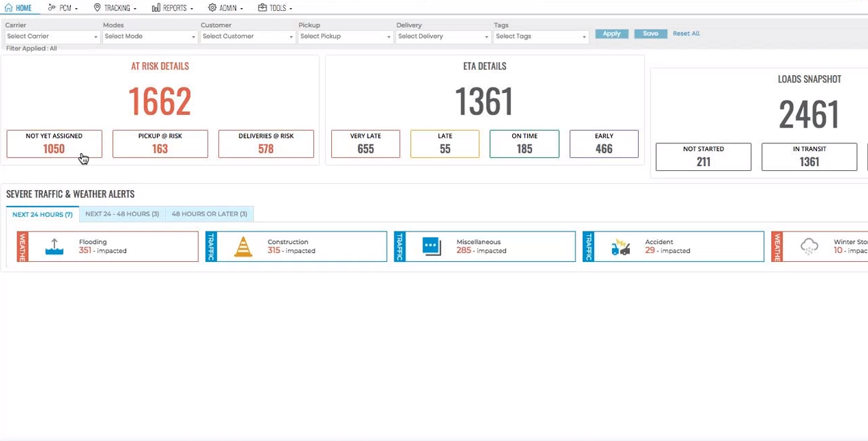Image resolution: width=868 pixels, height=441 pixels.
Task: Open the Construction 315 impacted alert card
Action: [296, 247]
